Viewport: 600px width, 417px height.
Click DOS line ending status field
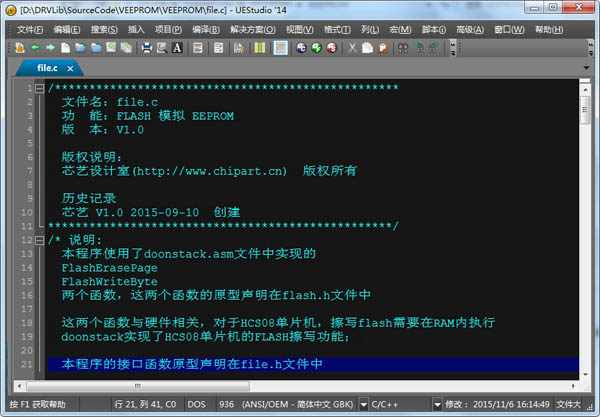click(x=196, y=404)
